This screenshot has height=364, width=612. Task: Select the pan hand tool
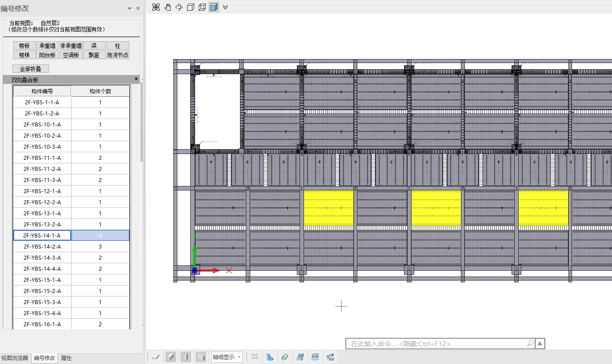click(168, 7)
